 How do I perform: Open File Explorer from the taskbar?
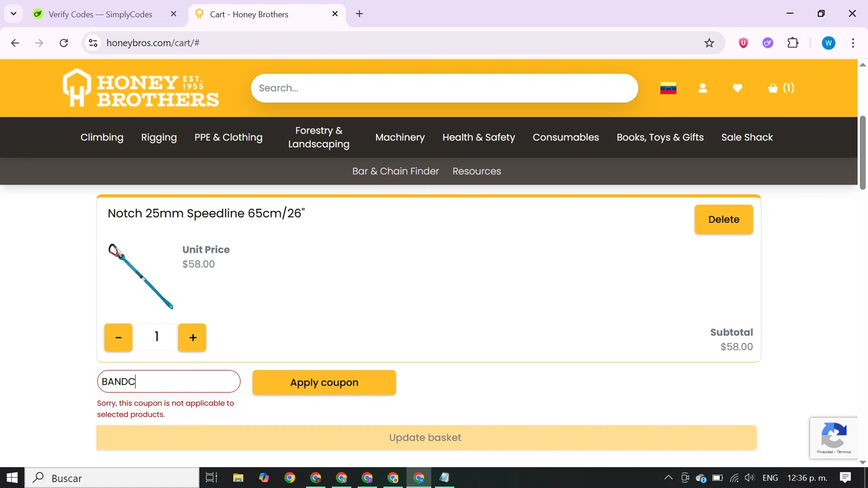click(x=238, y=478)
